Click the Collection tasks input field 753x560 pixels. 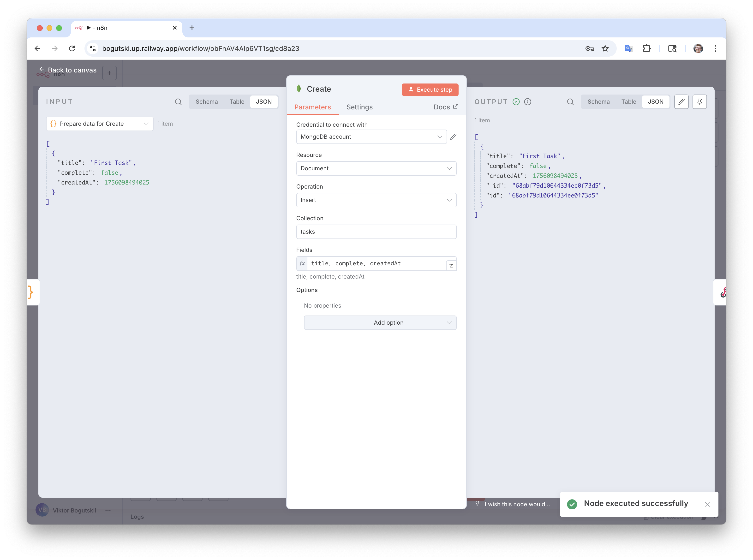click(376, 232)
